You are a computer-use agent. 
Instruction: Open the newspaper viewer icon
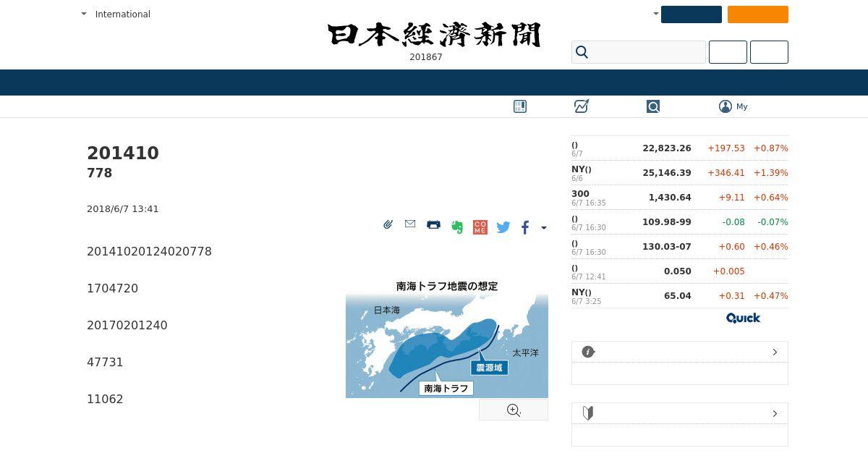point(520,106)
